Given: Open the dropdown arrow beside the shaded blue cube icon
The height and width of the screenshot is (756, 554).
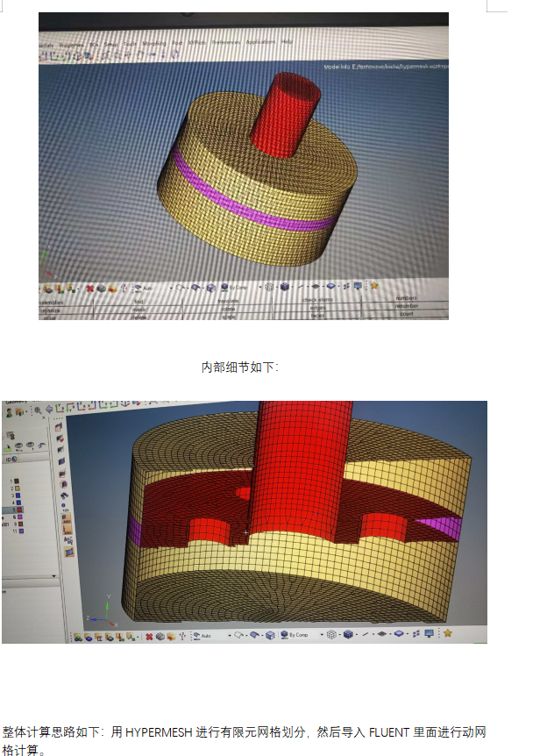Looking at the screenshot, I should [x=356, y=635].
